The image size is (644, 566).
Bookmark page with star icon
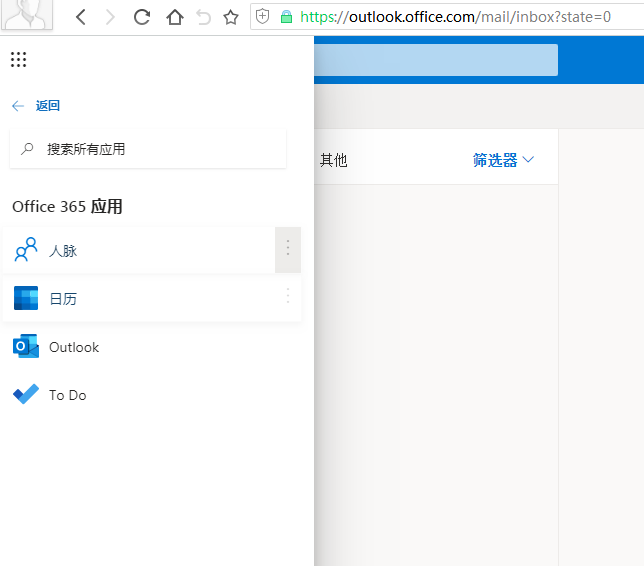[231, 17]
